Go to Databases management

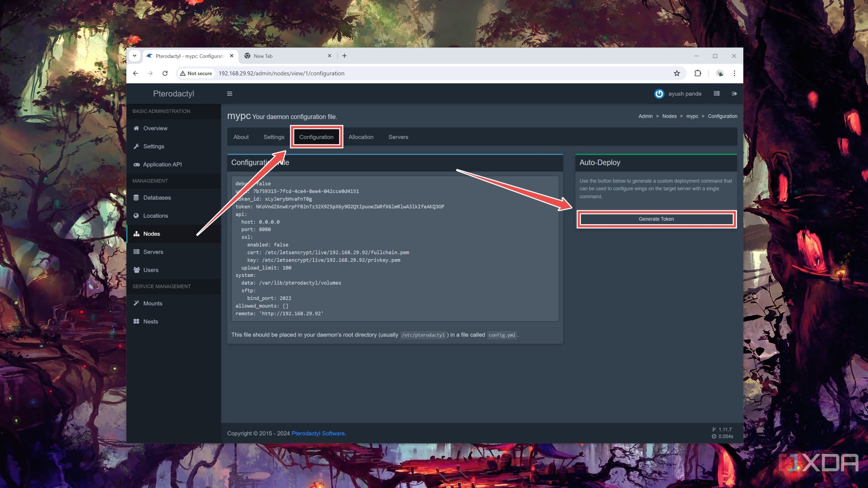click(x=157, y=198)
